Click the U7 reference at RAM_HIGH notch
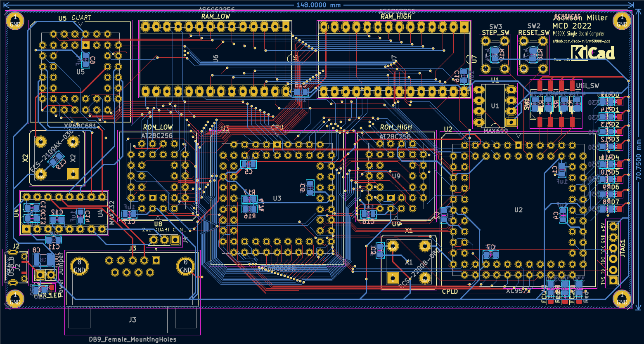This screenshot has height=344, width=644. (x=474, y=59)
